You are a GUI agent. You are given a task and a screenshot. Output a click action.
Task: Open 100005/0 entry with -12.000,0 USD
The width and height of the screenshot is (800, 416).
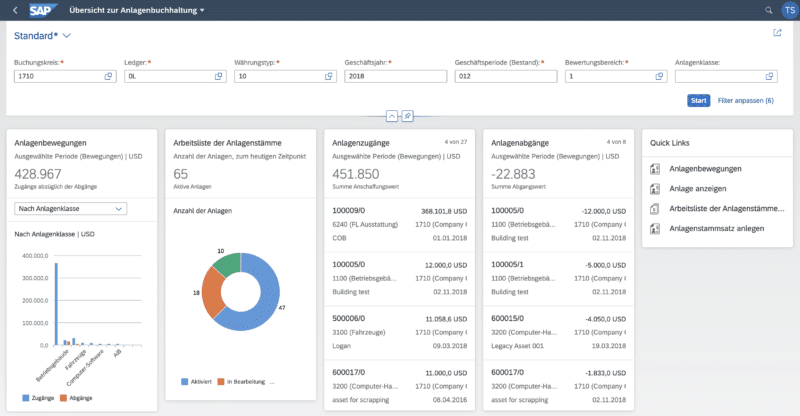pos(558,225)
